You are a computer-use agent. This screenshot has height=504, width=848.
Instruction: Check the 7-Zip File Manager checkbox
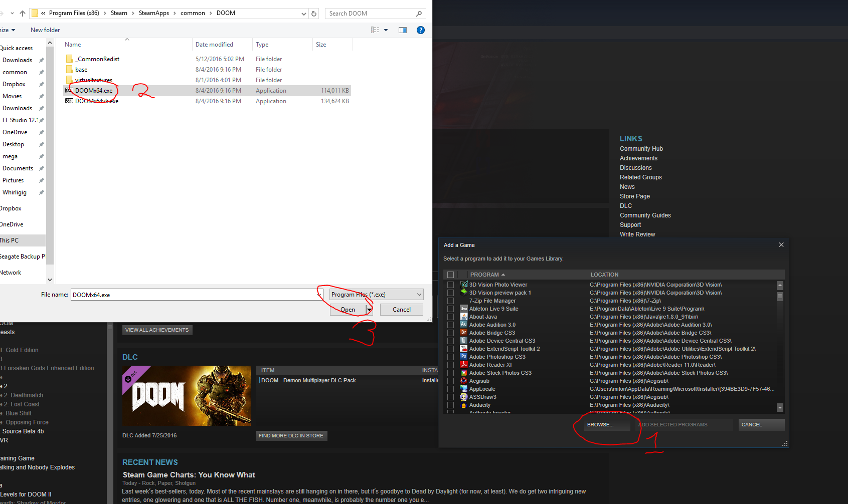coord(450,301)
